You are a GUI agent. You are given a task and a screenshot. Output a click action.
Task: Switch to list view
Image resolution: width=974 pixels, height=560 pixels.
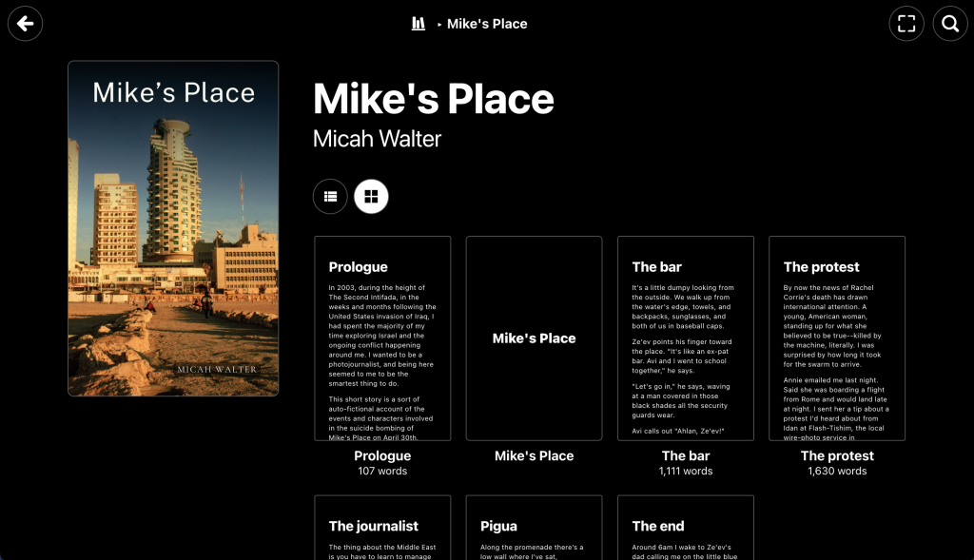coord(330,197)
